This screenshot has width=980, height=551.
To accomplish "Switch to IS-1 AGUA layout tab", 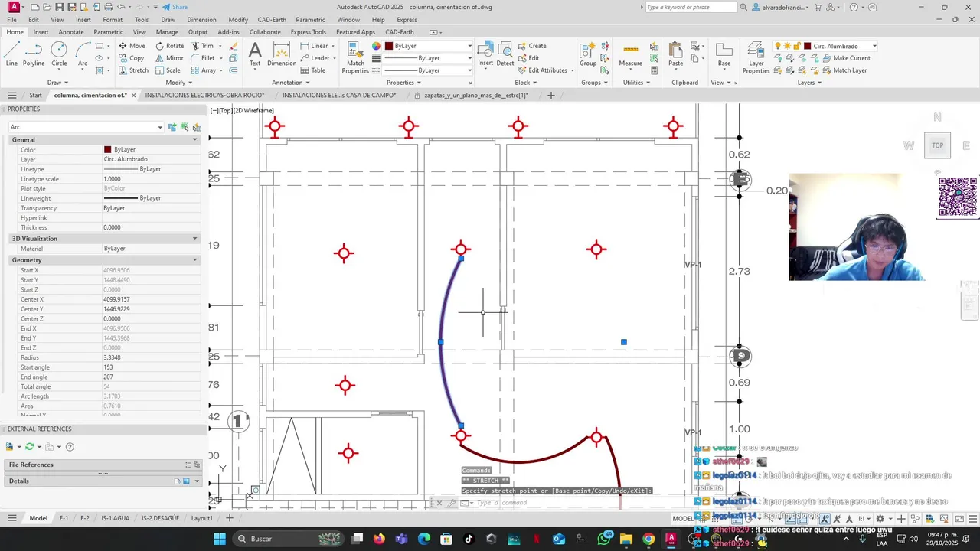I will coord(116,518).
